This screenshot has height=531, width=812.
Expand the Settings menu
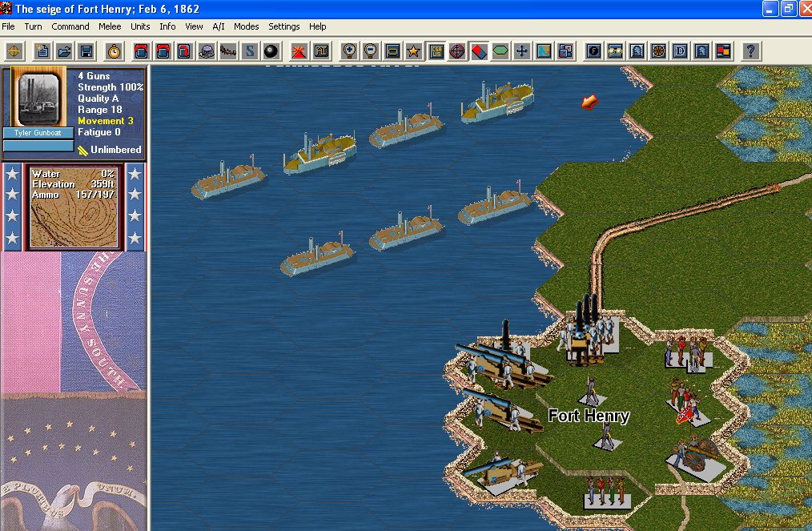[284, 26]
